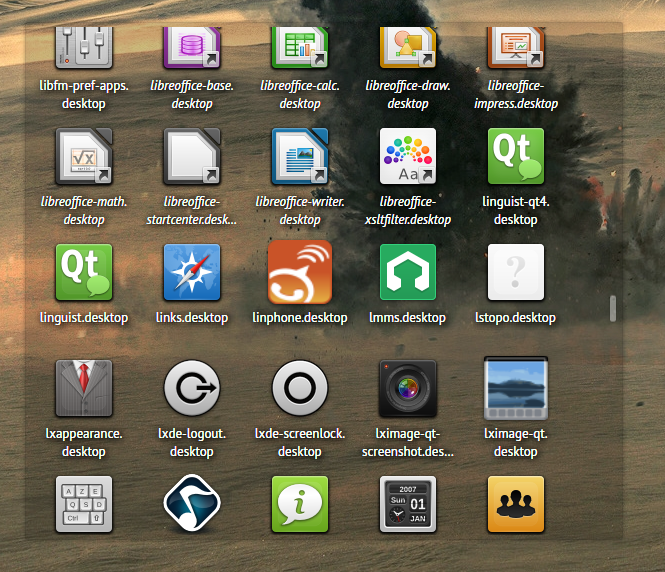Select the label libreoffice-base.desktop
Image resolution: width=665 pixels, height=572 pixels.
point(192,95)
